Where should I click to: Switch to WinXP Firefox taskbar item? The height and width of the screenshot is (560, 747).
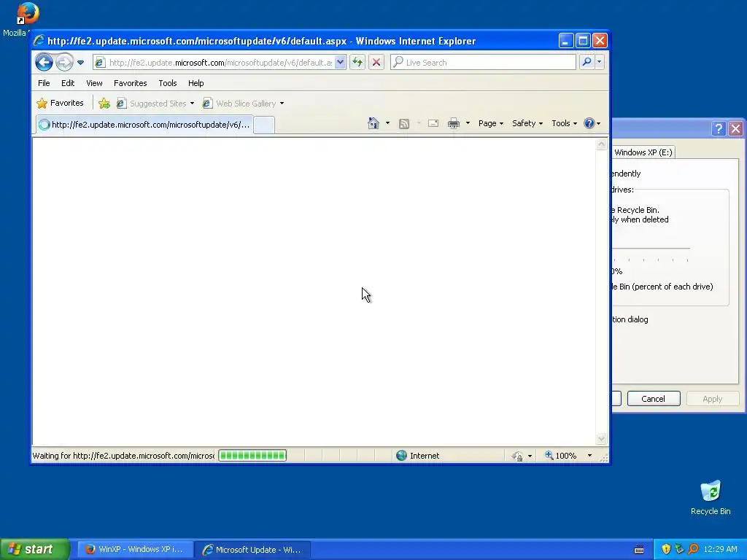tap(135, 550)
